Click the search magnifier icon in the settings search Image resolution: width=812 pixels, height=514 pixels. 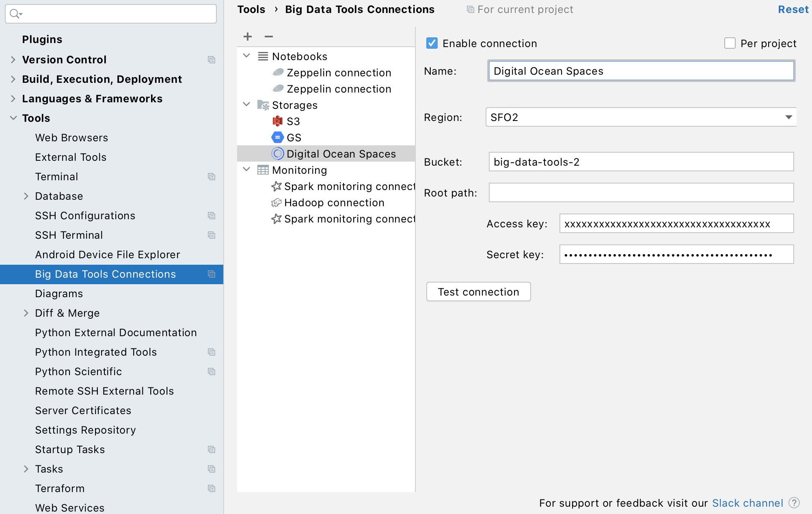(15, 14)
